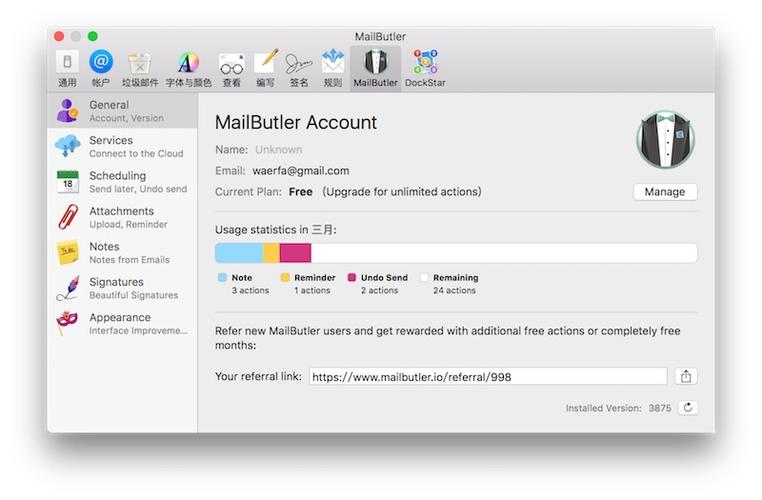Screen dimensions: 762x500
Task: Select the Scheduling calendar icon
Action: click(x=68, y=182)
